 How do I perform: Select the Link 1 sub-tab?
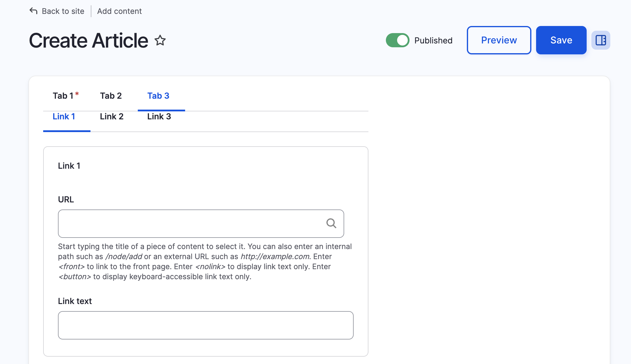click(64, 116)
